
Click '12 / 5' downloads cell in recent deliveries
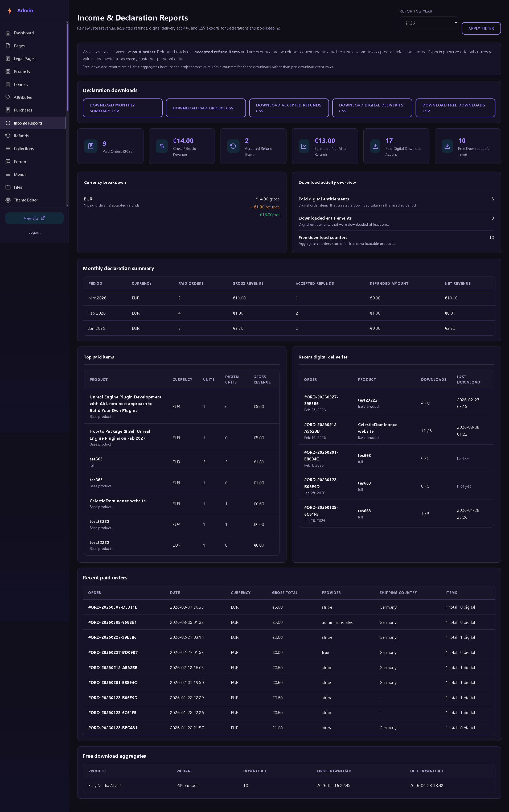(x=426, y=431)
